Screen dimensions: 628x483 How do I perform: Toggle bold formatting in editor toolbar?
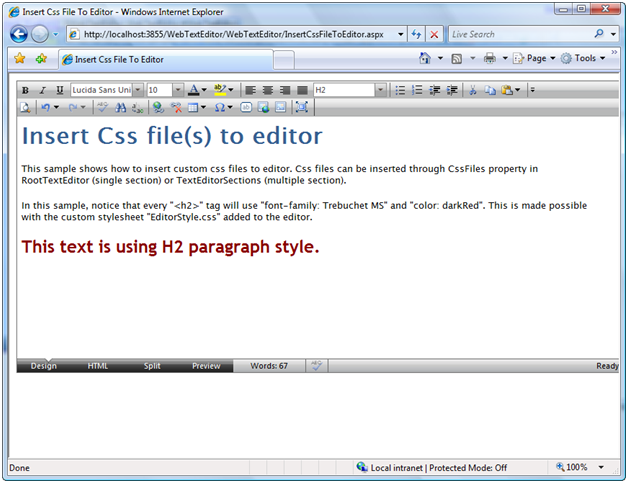click(25, 90)
